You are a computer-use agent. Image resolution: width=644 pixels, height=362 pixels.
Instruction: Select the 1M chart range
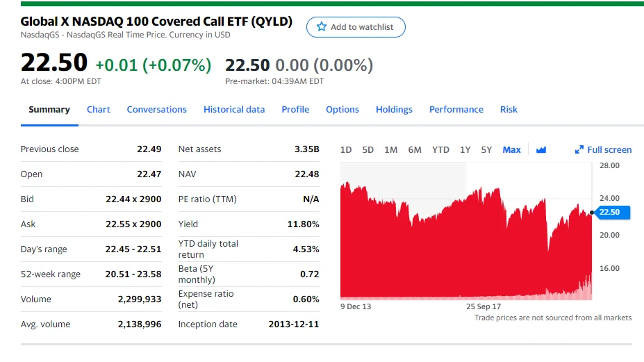(390, 149)
